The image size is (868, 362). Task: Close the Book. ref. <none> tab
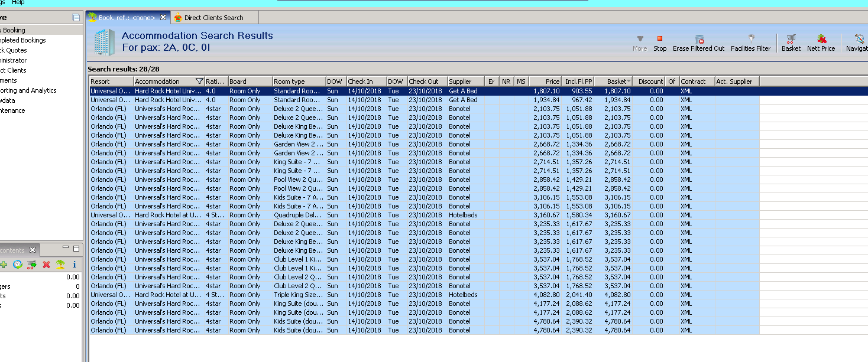coord(163,18)
